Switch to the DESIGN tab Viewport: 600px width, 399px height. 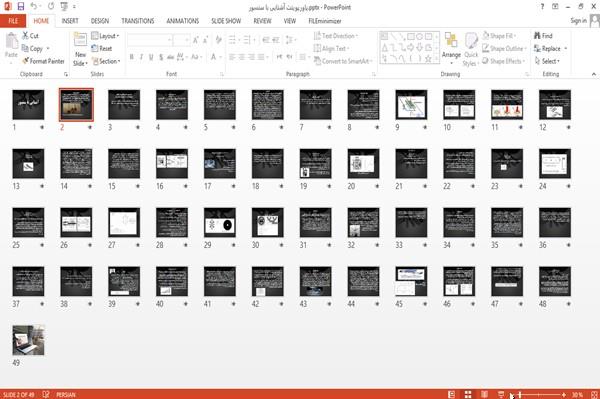pos(100,21)
